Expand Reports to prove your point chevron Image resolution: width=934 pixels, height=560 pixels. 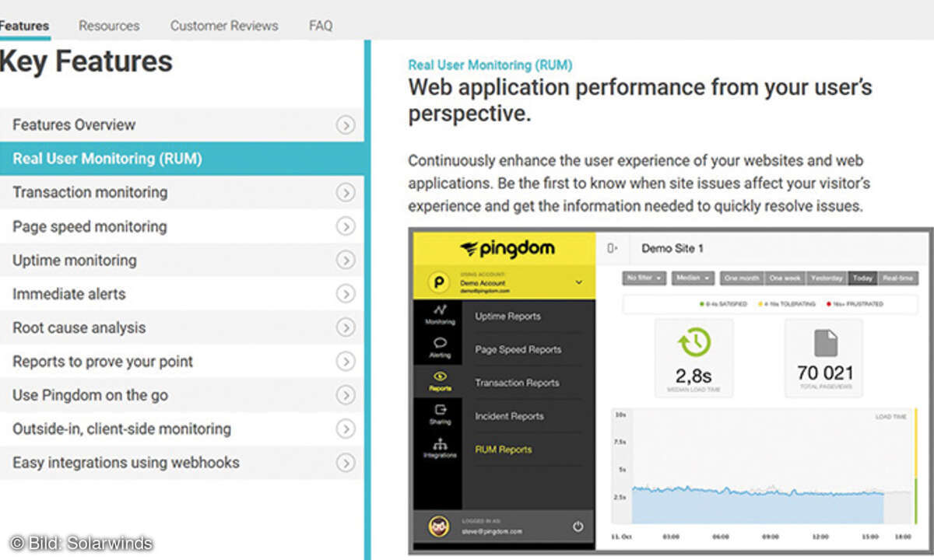point(346,362)
